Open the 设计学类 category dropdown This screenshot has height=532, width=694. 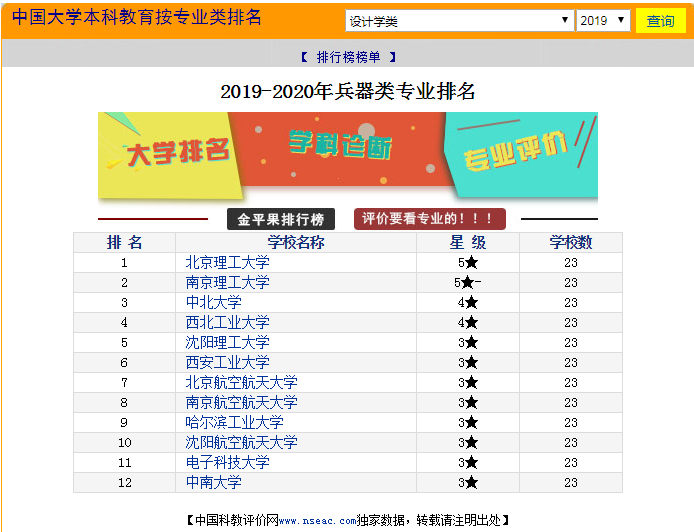459,21
